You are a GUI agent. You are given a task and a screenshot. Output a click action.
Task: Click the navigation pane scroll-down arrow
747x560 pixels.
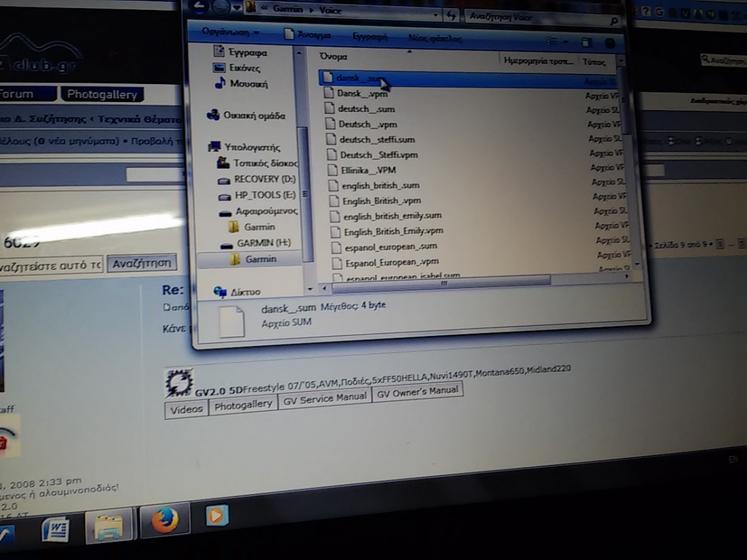(x=311, y=290)
